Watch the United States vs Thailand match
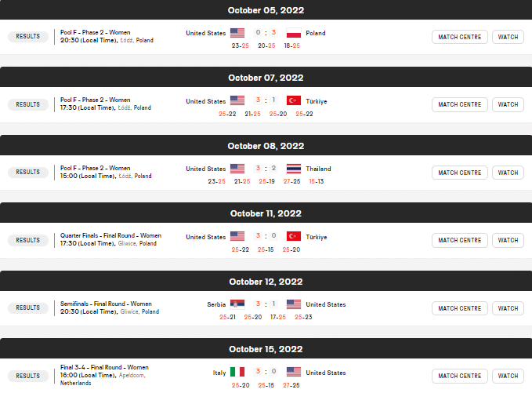Viewport: 532px width, 393px height. [508, 173]
